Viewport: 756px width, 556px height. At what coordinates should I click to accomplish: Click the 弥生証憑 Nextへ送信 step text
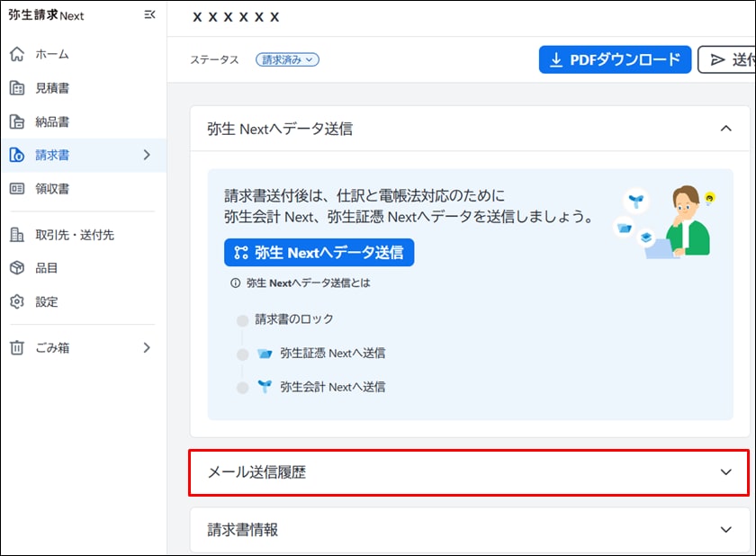(x=333, y=354)
